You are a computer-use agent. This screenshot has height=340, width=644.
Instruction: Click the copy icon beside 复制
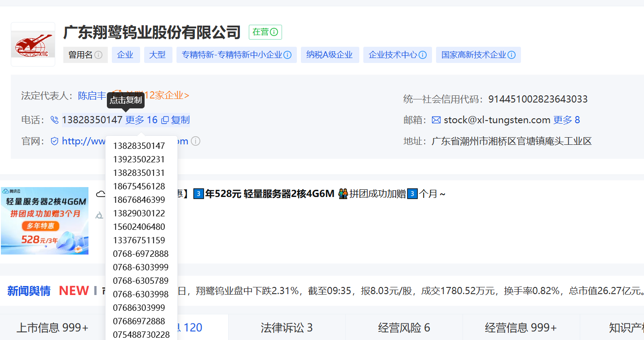[x=165, y=120]
